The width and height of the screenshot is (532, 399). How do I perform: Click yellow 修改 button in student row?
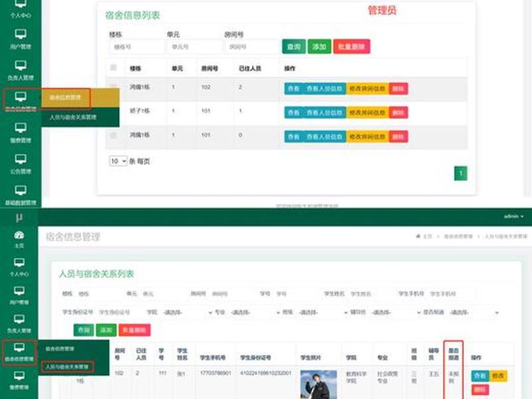pos(497,376)
